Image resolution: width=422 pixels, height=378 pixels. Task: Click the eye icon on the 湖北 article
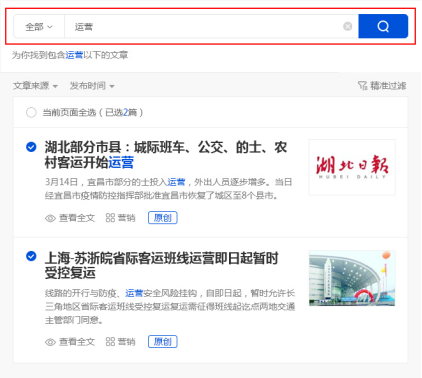coord(50,218)
